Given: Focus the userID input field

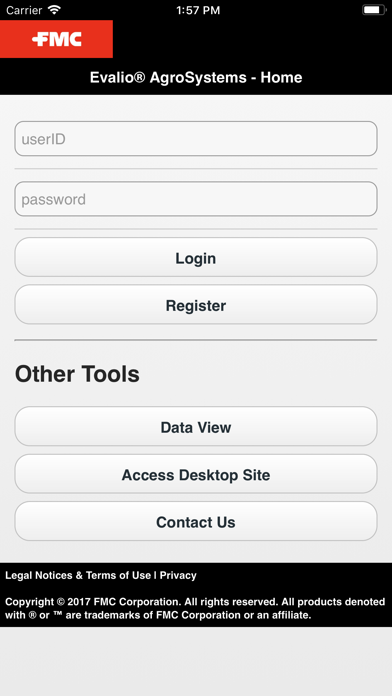Looking at the screenshot, I should click(196, 139).
